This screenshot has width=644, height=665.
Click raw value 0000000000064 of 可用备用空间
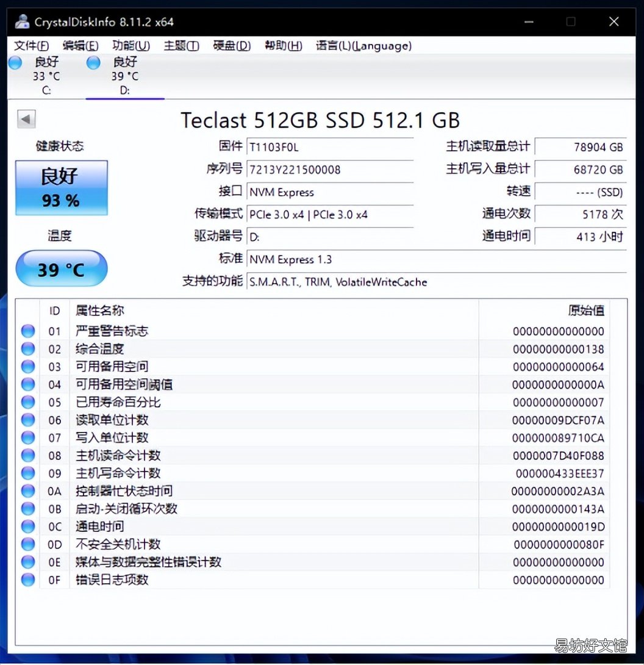pos(559,367)
